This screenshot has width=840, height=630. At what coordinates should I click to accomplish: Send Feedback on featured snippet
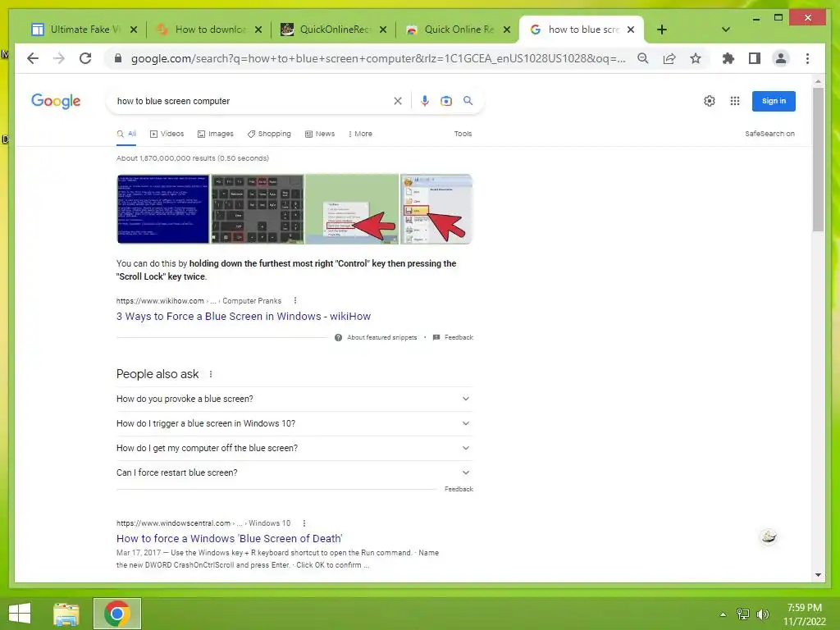coord(453,337)
